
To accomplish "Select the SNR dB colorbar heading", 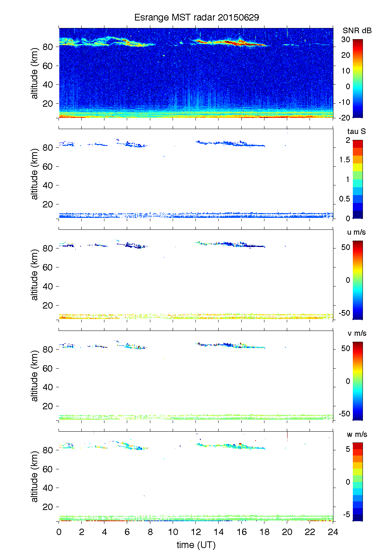I will 357,31.
